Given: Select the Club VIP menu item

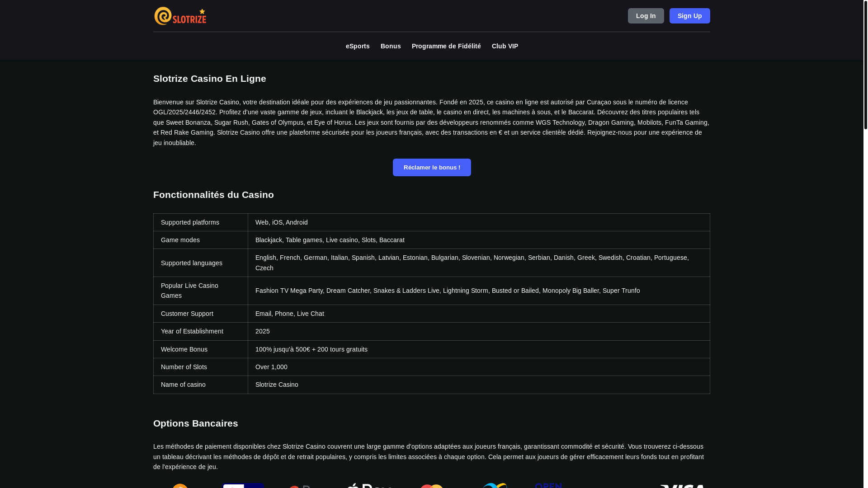Looking at the screenshot, I should 505,46.
